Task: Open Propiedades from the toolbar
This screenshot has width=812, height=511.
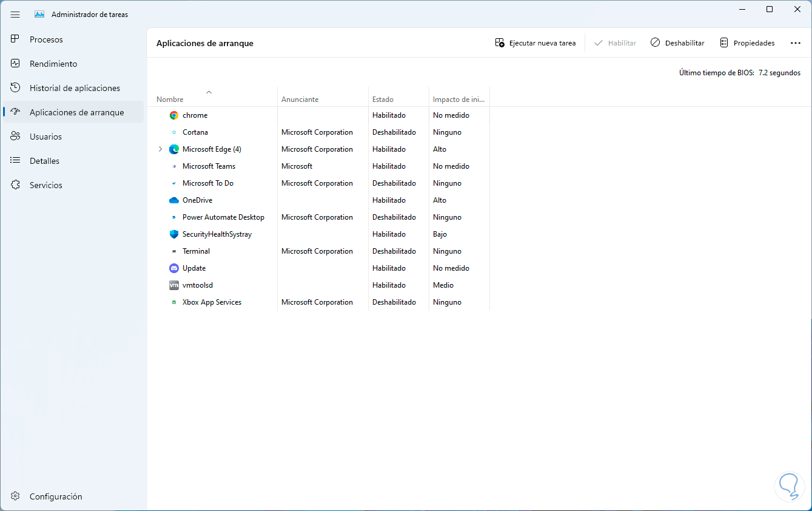Action: click(x=747, y=43)
